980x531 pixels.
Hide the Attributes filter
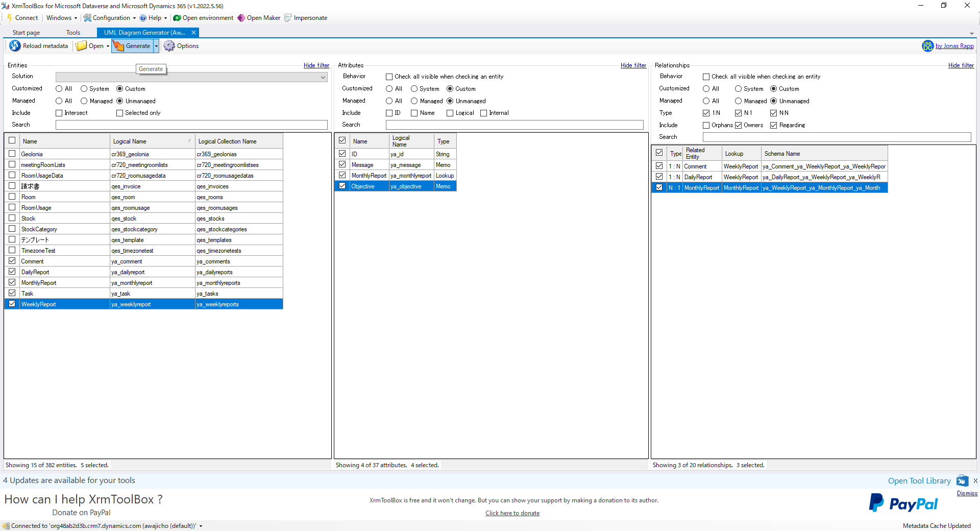click(633, 65)
